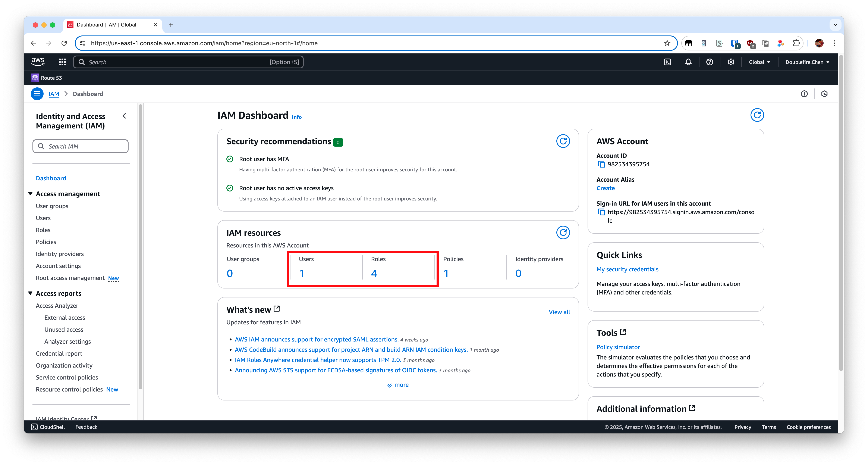Click the Route 53 favorite shortcut
868x465 pixels.
47,78
